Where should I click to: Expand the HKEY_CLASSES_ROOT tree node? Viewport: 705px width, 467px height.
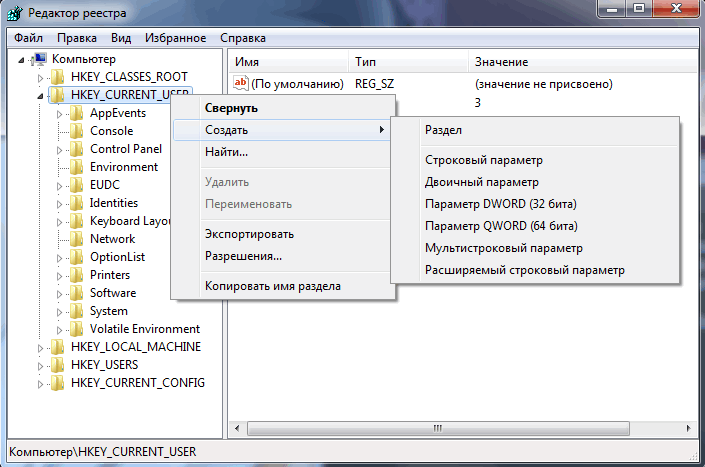click(x=41, y=78)
